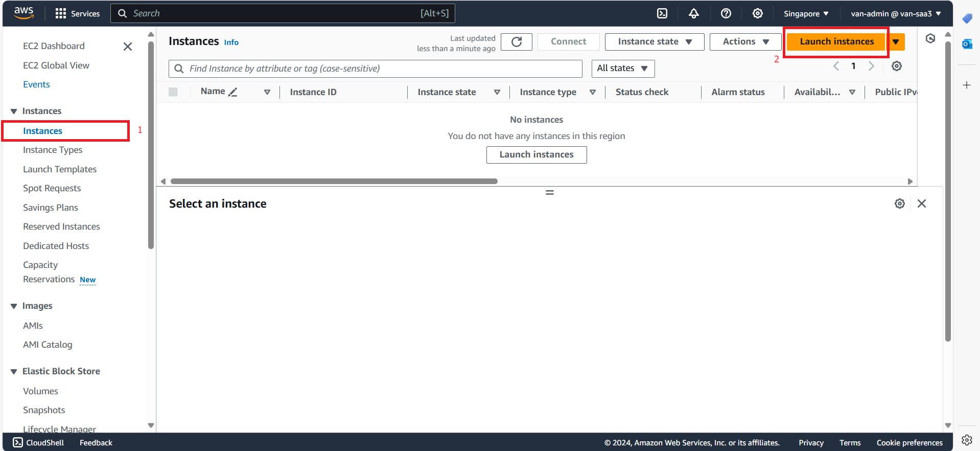Collapse the Instances sidebar section
The image size is (980, 451).
[x=14, y=111]
